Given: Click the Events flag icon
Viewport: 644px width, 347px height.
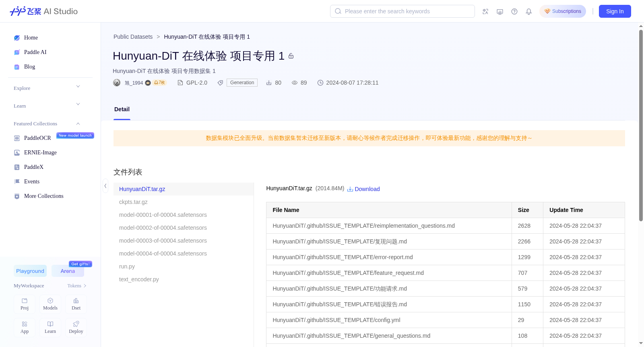Looking at the screenshot, I should [x=17, y=182].
